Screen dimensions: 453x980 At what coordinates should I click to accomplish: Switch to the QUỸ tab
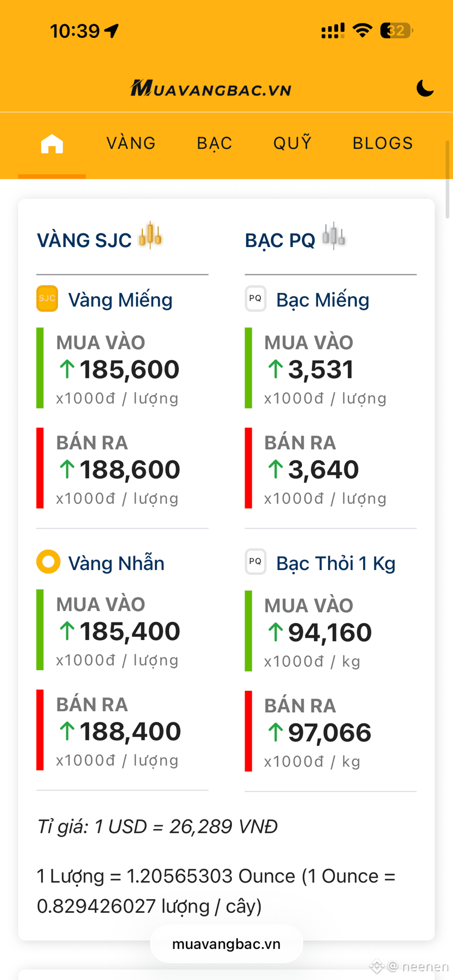pyautogui.click(x=293, y=143)
